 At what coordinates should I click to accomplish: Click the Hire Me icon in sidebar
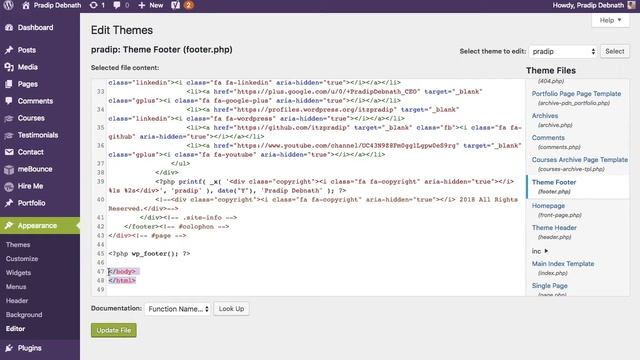9,186
